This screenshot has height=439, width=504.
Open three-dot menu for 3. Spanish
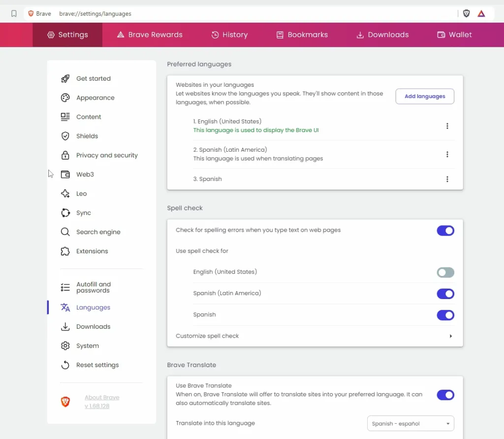click(x=447, y=179)
